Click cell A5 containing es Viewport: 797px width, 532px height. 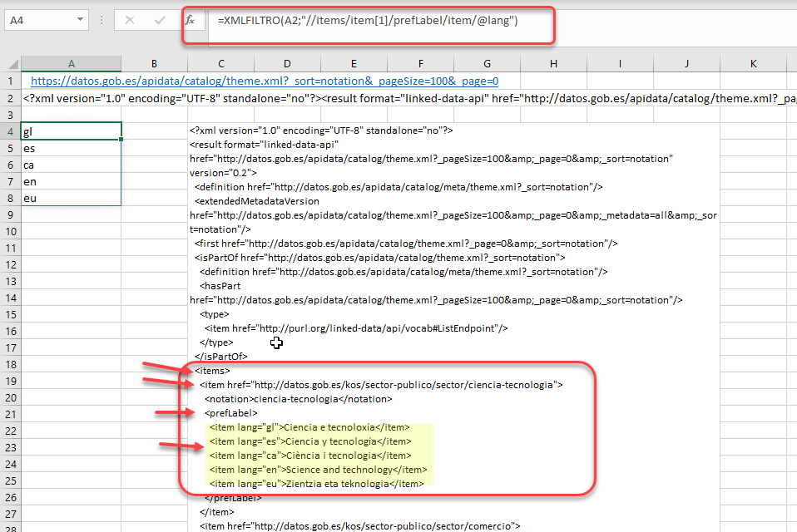click(x=72, y=148)
